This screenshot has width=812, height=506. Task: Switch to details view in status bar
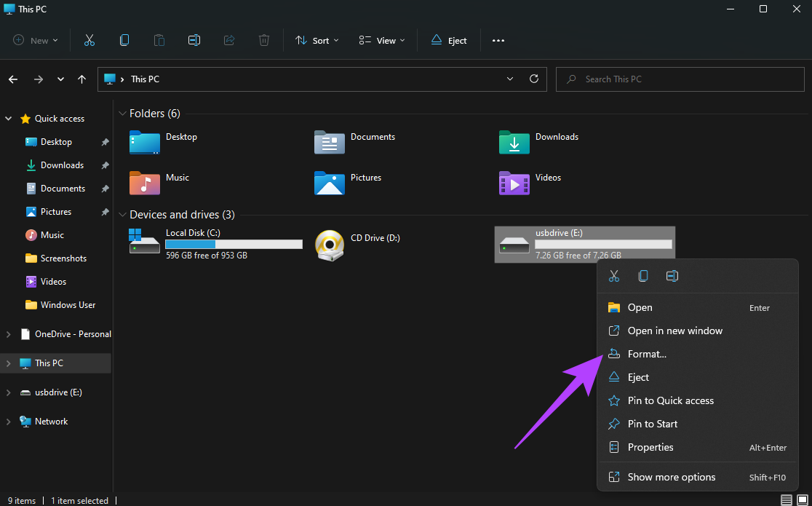point(786,500)
